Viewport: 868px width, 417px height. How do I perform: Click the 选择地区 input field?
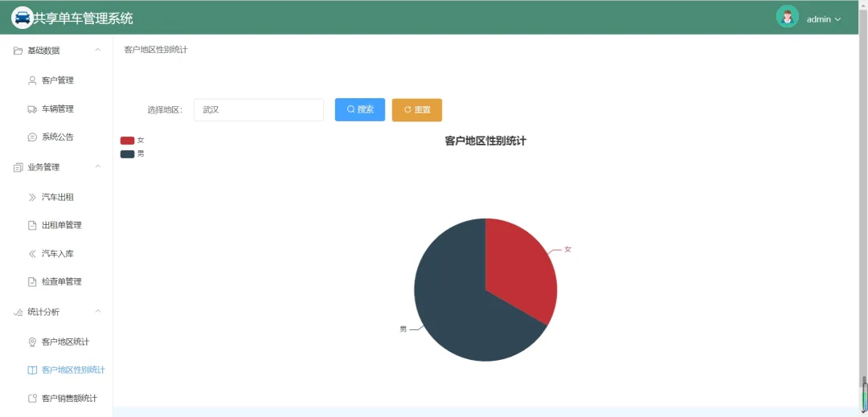[259, 110]
